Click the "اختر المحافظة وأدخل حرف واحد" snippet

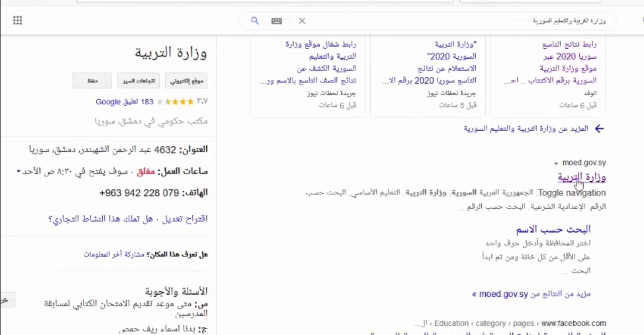537,243
